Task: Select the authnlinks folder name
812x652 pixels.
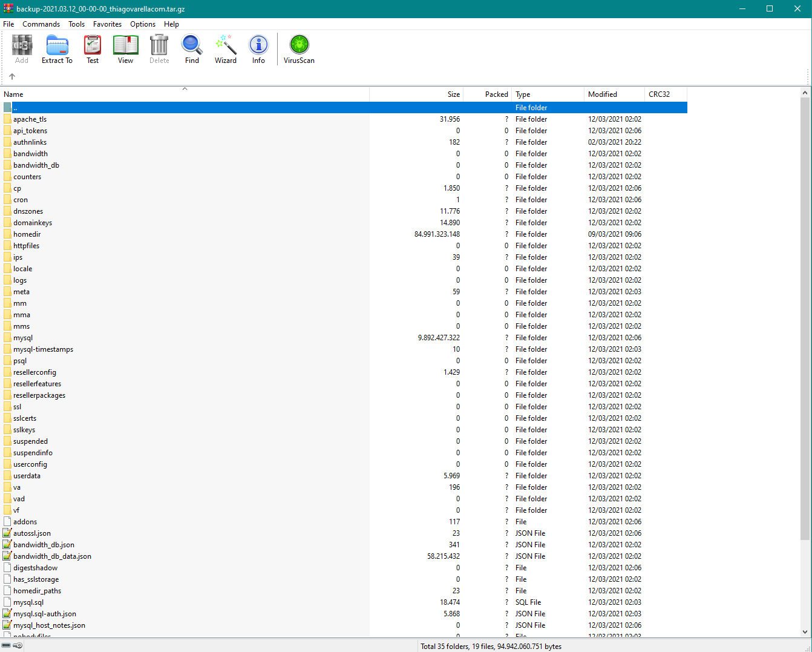Action: click(x=30, y=142)
